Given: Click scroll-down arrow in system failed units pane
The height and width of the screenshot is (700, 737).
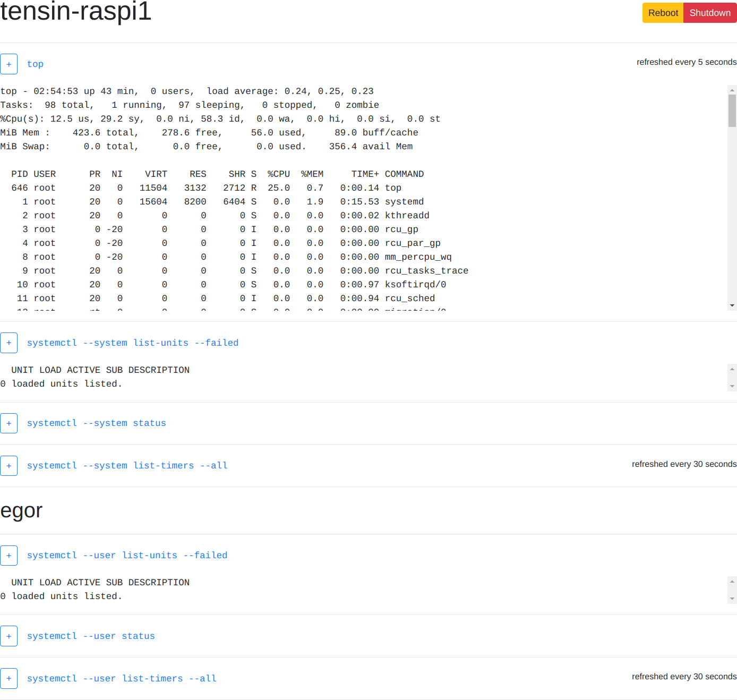Looking at the screenshot, I should coord(732,387).
